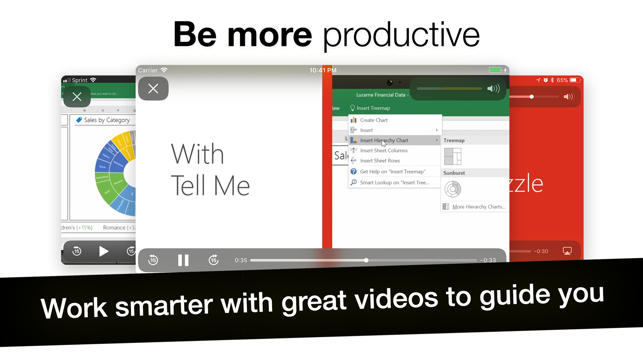Rewind 15 seconds in left video
643x362 pixels.
click(77, 251)
